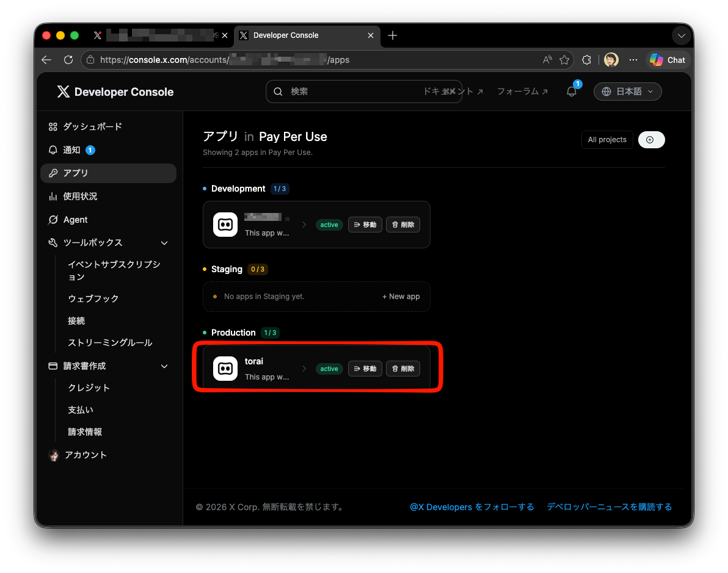Open 請求情報 item
Screen dimensions: 728x573
coord(84,431)
